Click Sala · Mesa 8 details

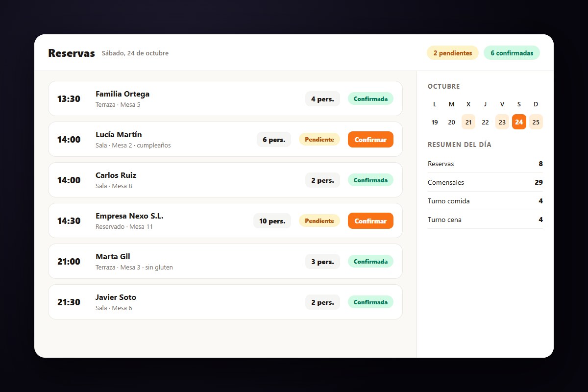[114, 186]
